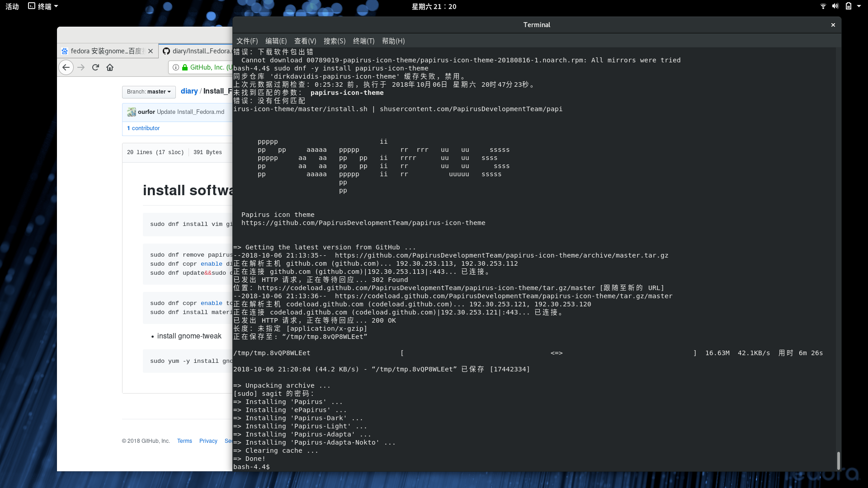This screenshot has width=868, height=488.
Task: Click the diary repository link
Action: click(189, 91)
